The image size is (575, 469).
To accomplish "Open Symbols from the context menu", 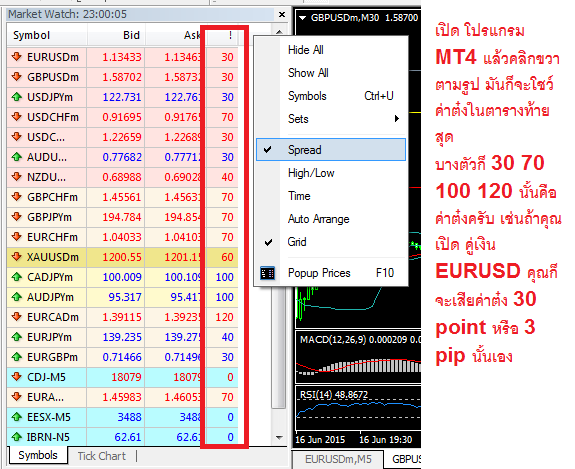I will click(307, 96).
